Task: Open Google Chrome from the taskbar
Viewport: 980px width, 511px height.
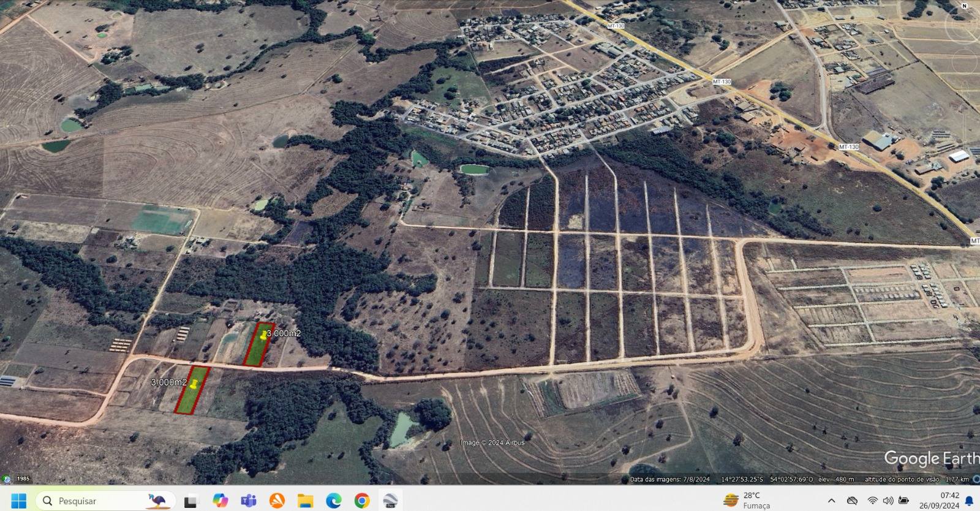Action: (x=362, y=501)
